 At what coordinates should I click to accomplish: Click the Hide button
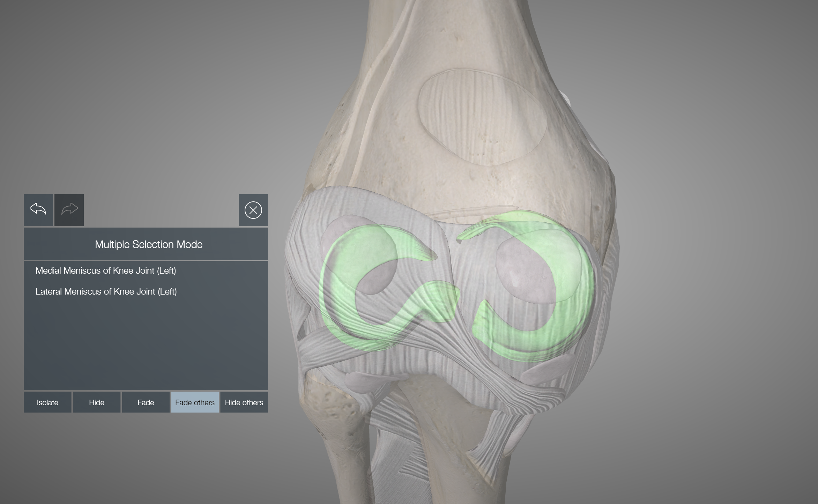[97, 402]
